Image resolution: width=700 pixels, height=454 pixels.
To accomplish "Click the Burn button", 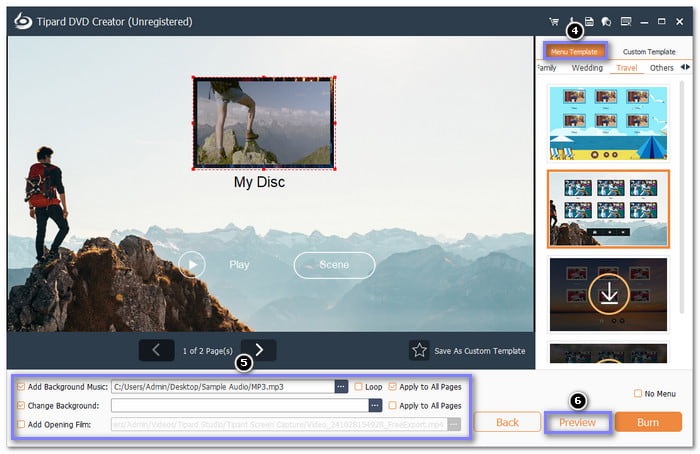I will [648, 422].
